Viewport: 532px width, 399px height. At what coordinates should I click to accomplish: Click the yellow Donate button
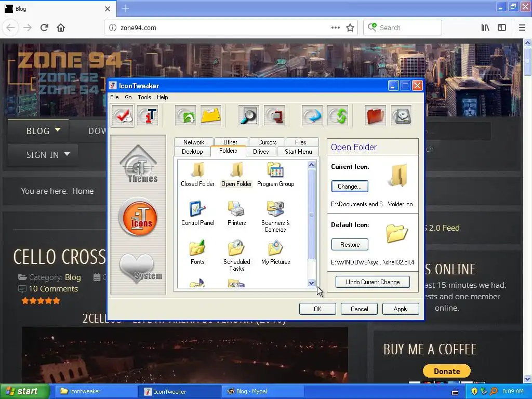click(x=446, y=371)
